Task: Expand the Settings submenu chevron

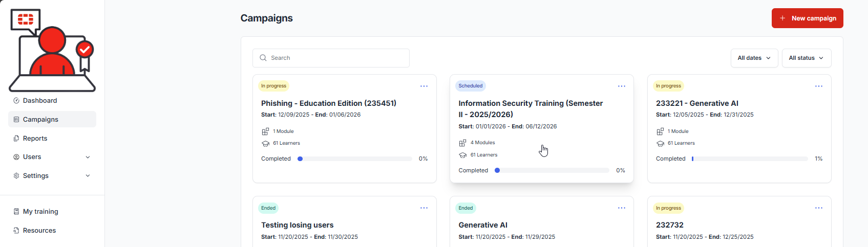Action: 88,175
